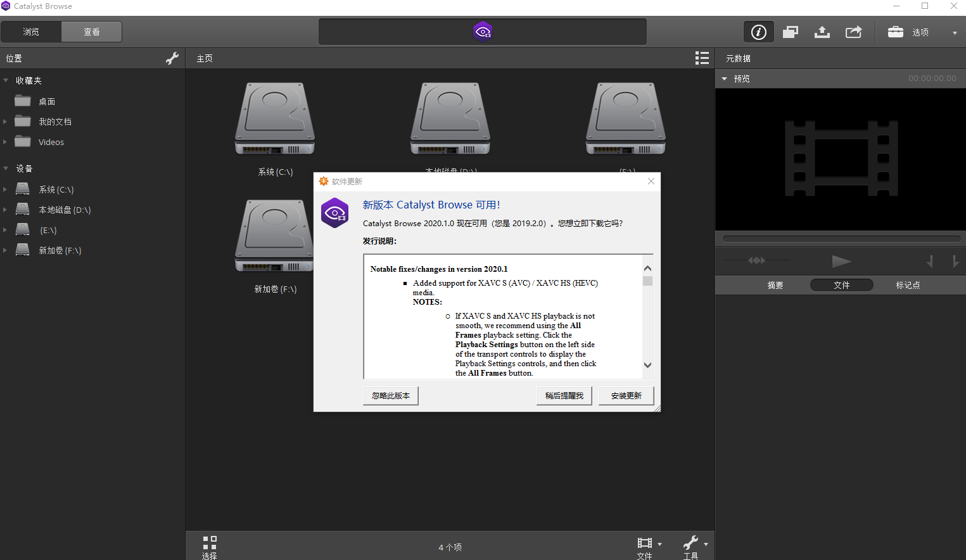The image size is (966, 560).
Task: Click the upload tray arrow icon
Action: point(822,32)
